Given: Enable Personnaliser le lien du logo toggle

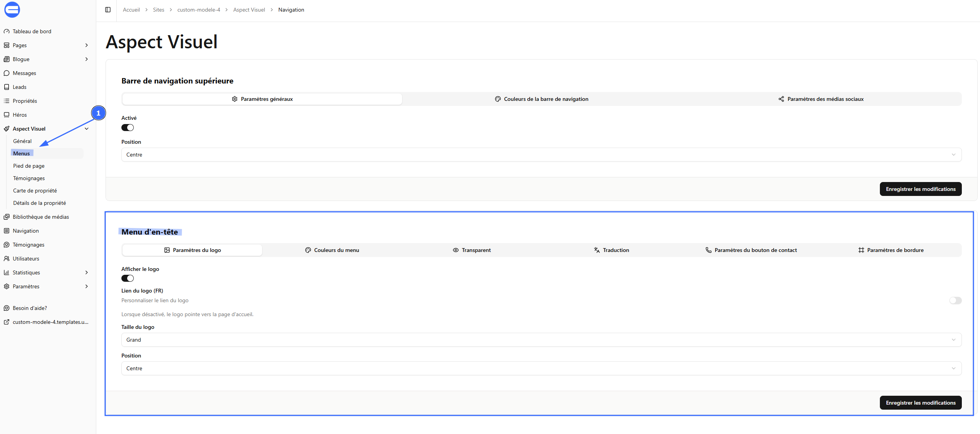Looking at the screenshot, I should coord(955,300).
